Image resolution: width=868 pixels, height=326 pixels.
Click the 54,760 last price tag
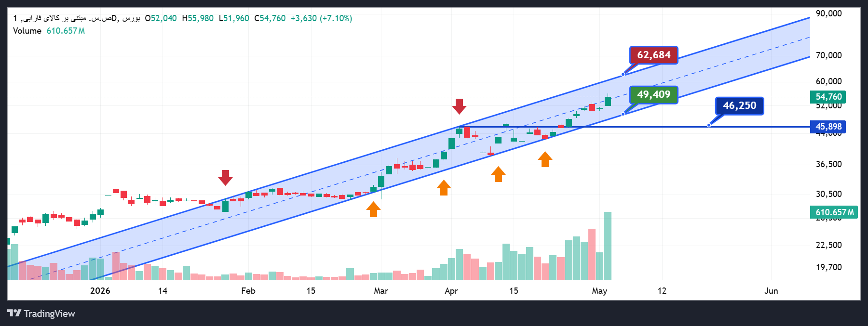(x=828, y=97)
